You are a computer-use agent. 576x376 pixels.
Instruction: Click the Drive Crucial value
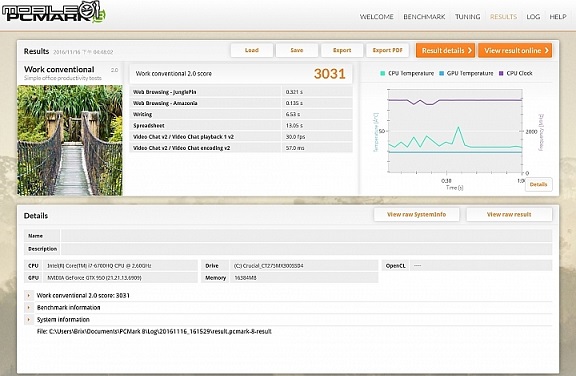[304, 265]
